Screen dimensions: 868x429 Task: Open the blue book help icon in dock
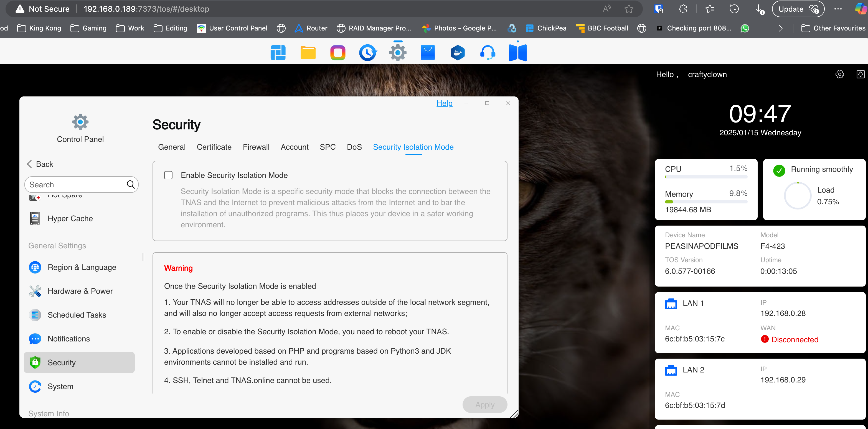point(517,53)
